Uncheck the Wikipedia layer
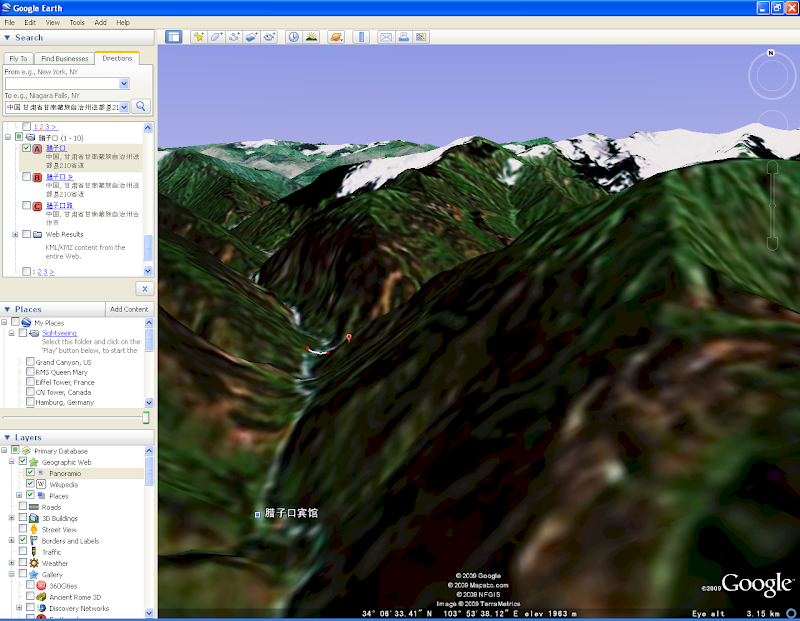Screen dimensions: 800x621 [30, 484]
